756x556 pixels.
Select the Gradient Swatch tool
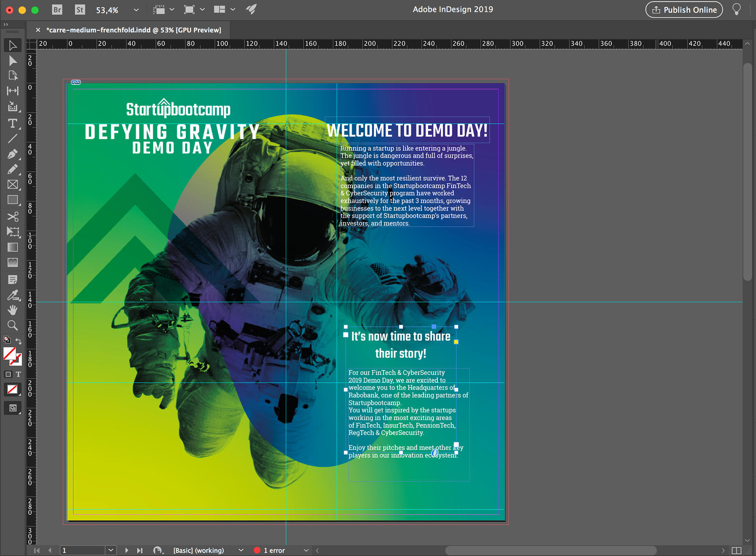click(13, 247)
